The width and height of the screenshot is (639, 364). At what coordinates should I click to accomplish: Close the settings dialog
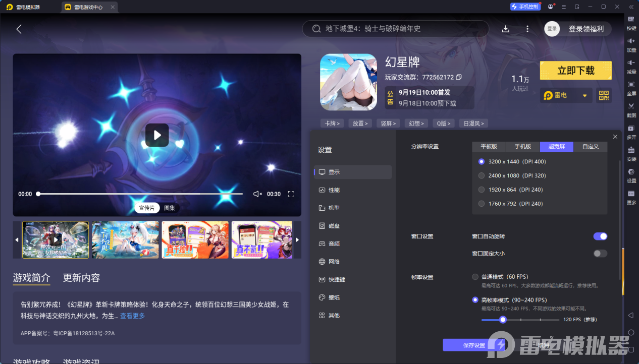(615, 137)
